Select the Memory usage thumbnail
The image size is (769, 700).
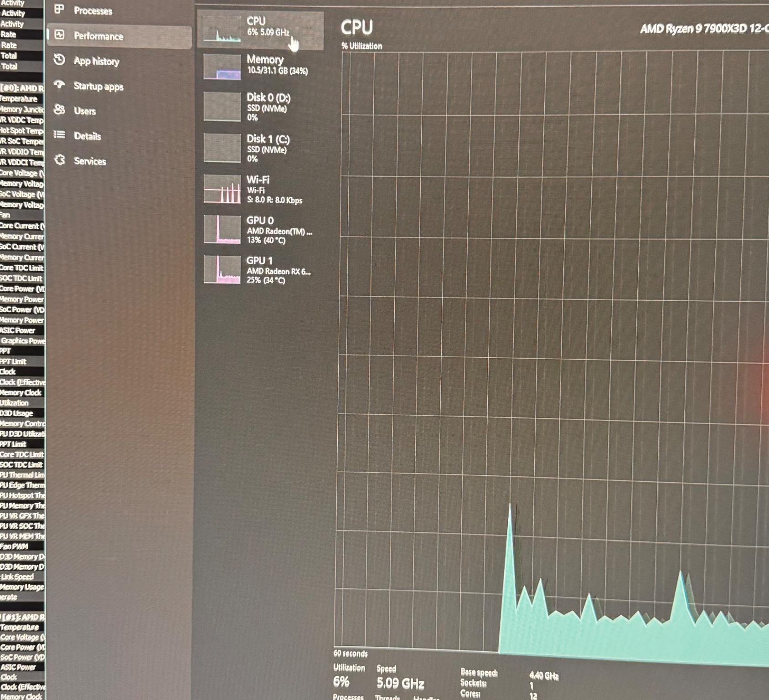point(222,67)
